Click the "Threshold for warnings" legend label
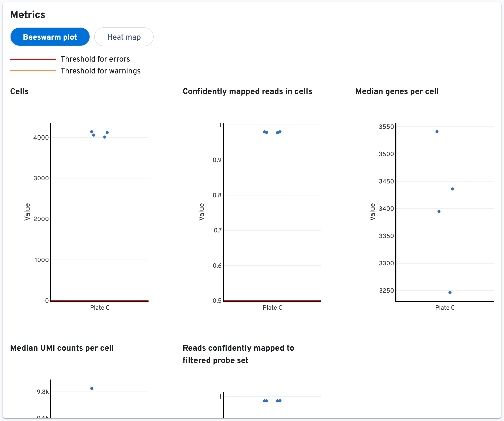This screenshot has width=504, height=421. (x=101, y=71)
